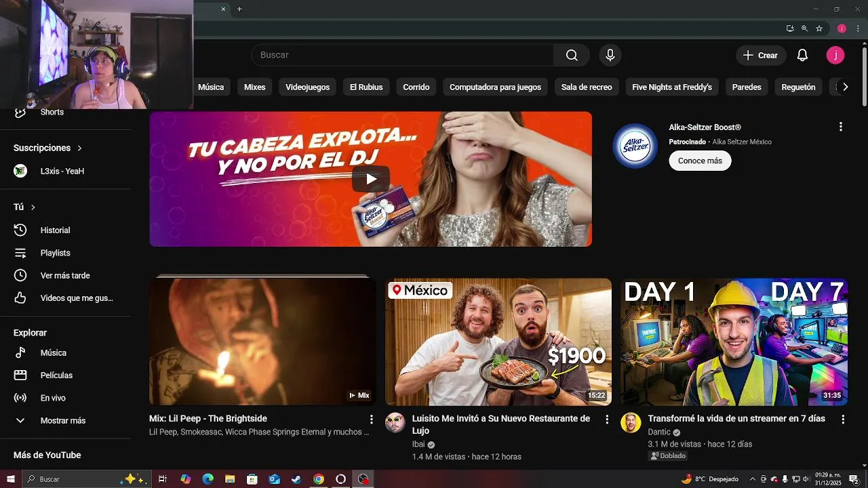Open options for Transformé la vida video
The width and height of the screenshot is (868, 488).
click(x=843, y=420)
